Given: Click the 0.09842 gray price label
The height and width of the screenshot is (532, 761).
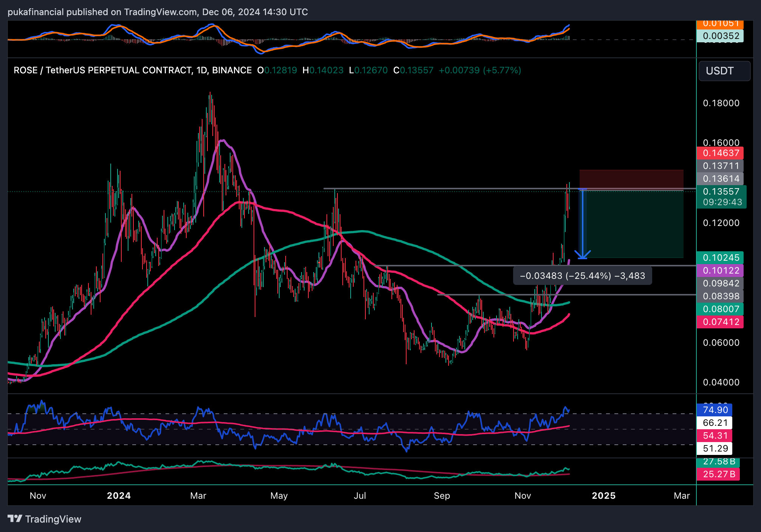Looking at the screenshot, I should coord(720,283).
